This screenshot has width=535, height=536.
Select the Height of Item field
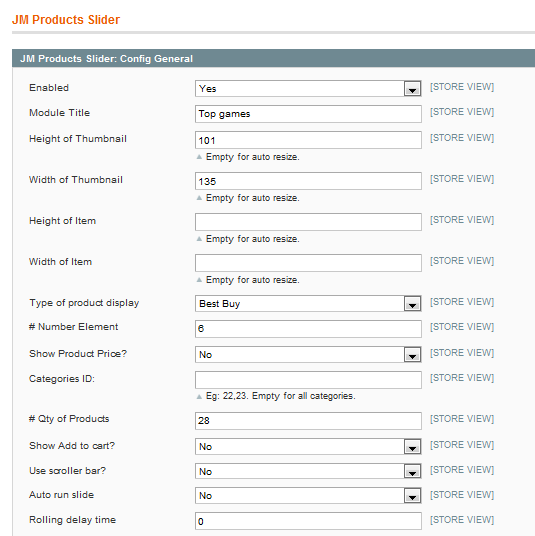click(308, 222)
